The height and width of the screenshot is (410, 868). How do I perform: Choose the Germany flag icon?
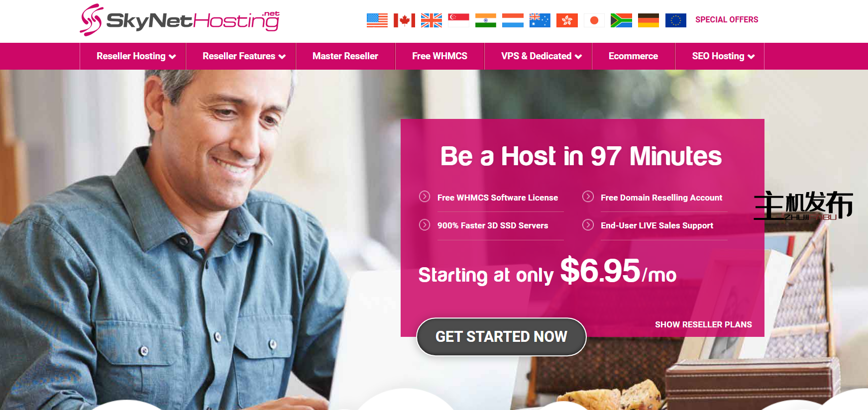click(x=649, y=20)
